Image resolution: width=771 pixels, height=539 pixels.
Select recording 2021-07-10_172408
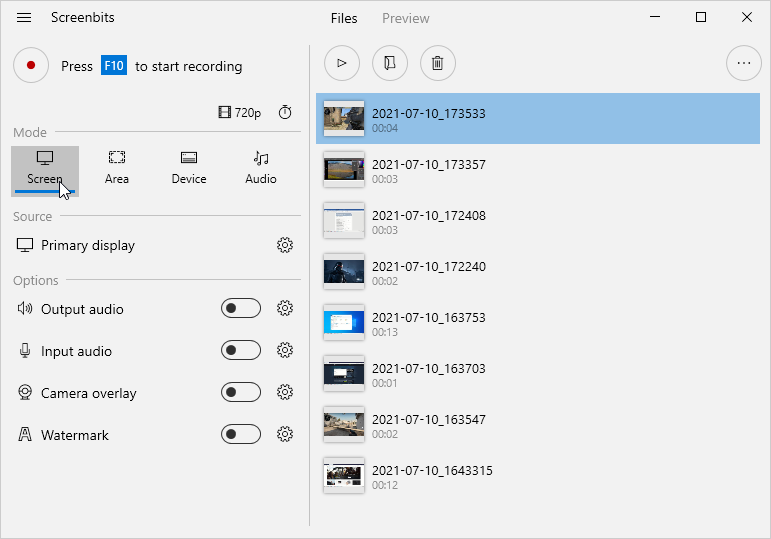pos(538,221)
